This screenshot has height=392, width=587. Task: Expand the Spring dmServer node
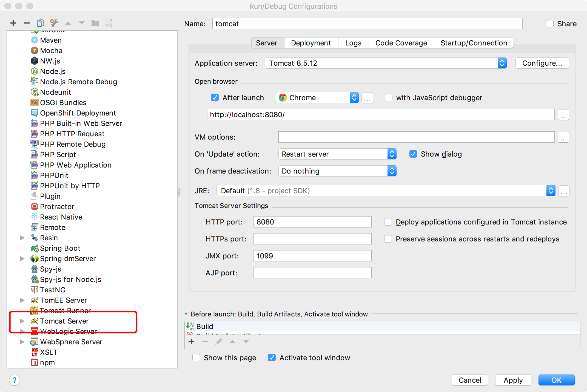(22, 259)
